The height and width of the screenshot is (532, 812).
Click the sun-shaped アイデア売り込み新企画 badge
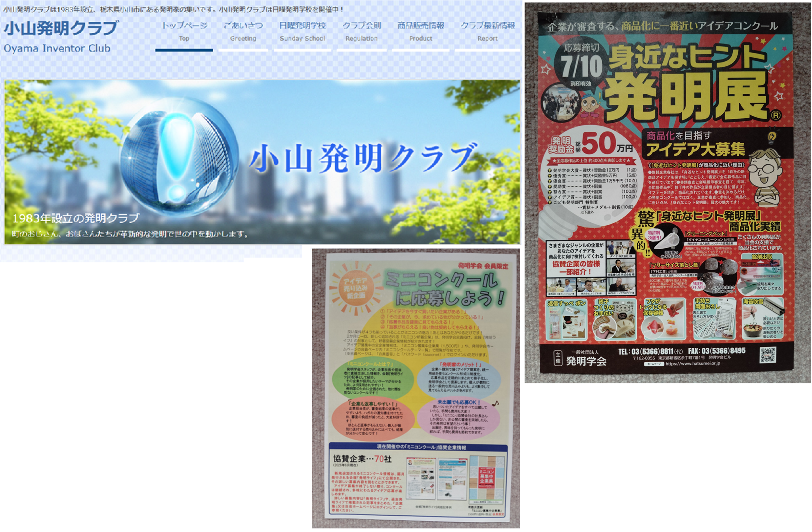[355, 288]
